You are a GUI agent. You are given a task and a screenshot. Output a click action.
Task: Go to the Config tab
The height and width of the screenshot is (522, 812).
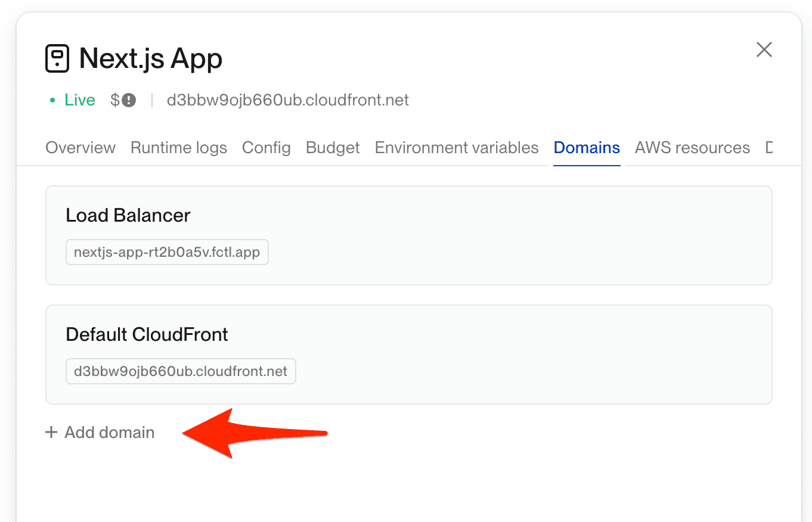pos(266,148)
